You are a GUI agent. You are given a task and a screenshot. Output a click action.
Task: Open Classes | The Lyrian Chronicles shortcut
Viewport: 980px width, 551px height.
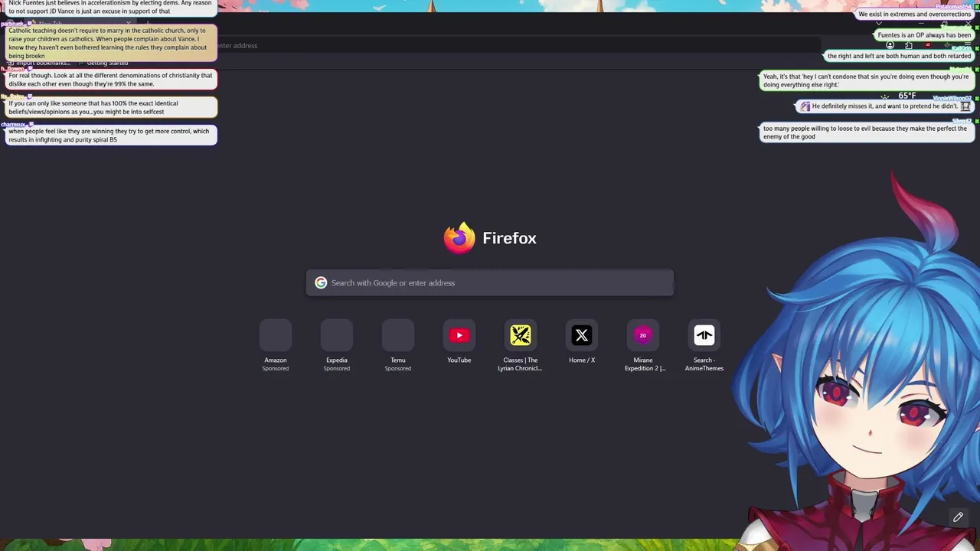click(521, 335)
